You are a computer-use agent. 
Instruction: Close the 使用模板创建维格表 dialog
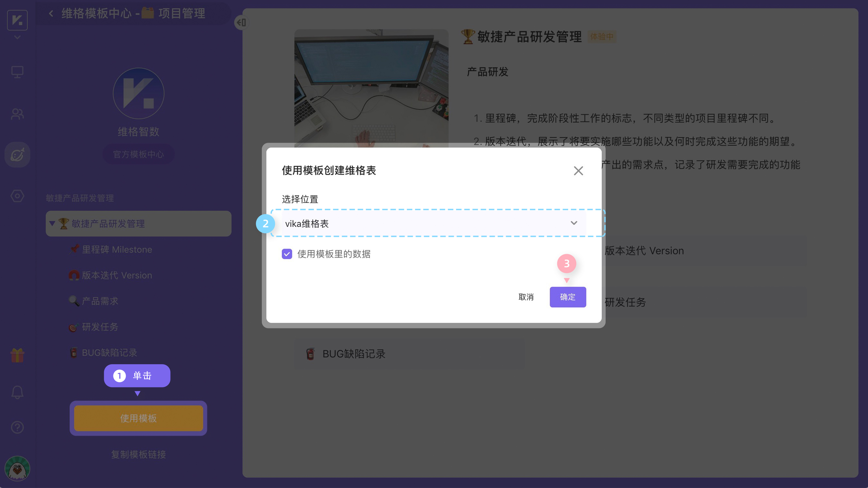tap(578, 171)
